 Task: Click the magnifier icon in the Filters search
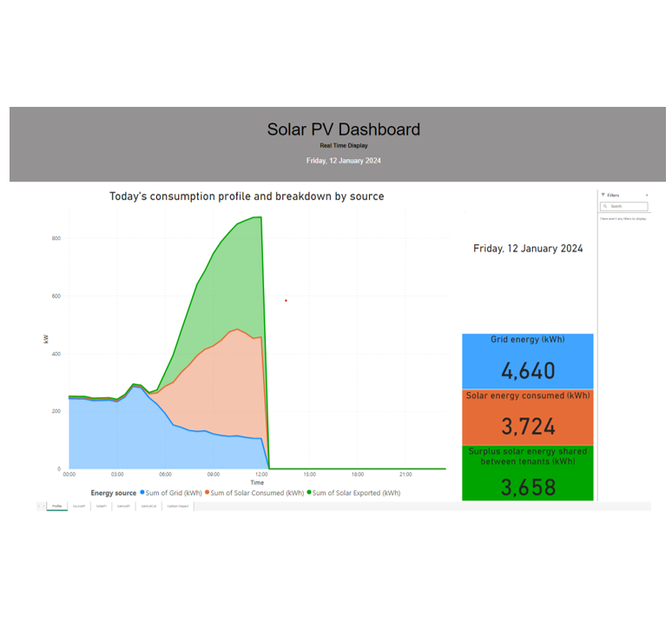point(606,206)
